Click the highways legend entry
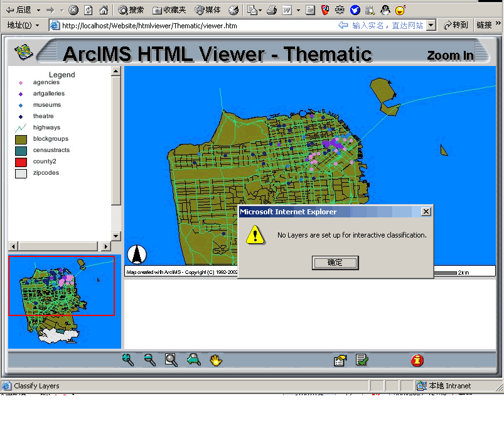504x421 pixels. click(46, 128)
